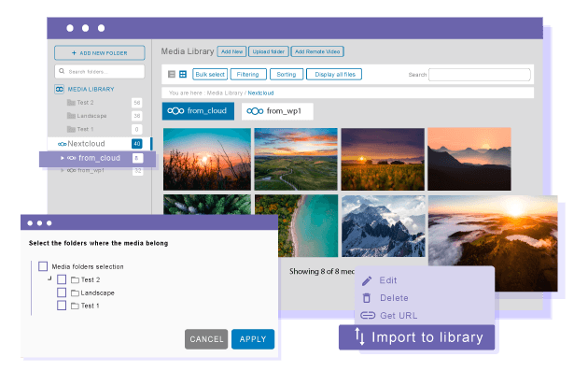Click the Test 2 folder icon in sidebar

point(71,103)
